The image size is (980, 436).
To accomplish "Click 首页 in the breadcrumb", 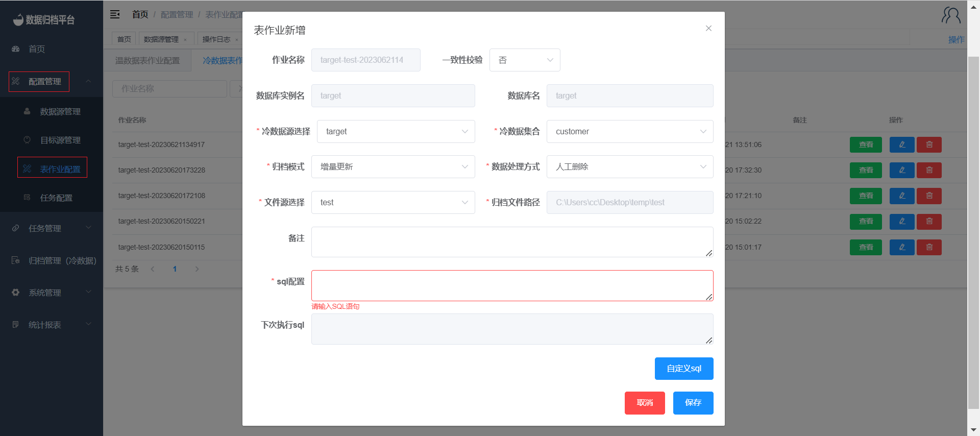I will (x=140, y=14).
